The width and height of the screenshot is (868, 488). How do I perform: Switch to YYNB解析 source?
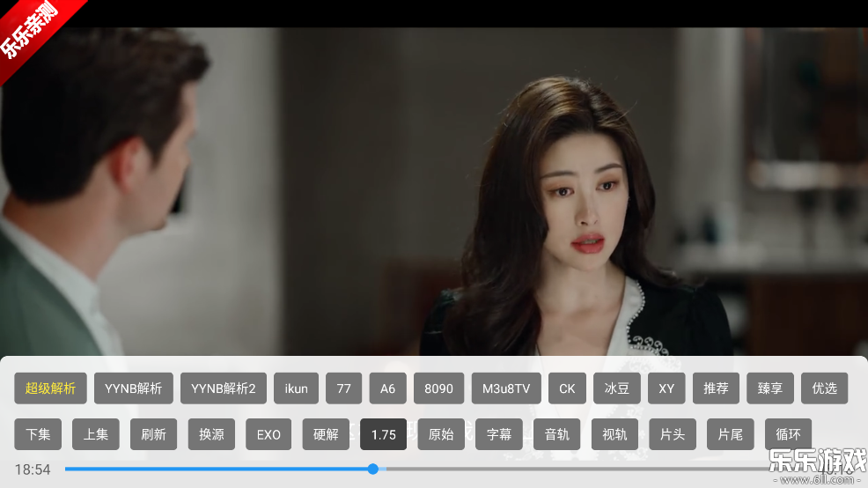click(133, 388)
